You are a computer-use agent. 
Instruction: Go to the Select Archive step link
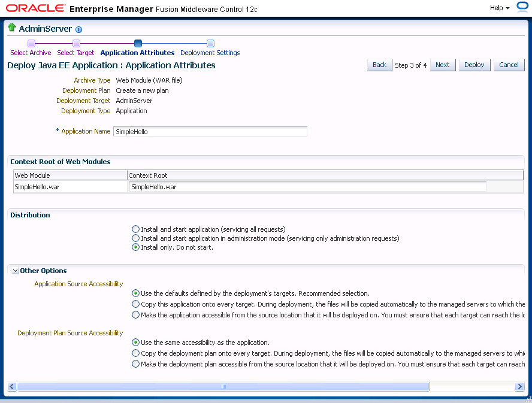click(x=31, y=53)
